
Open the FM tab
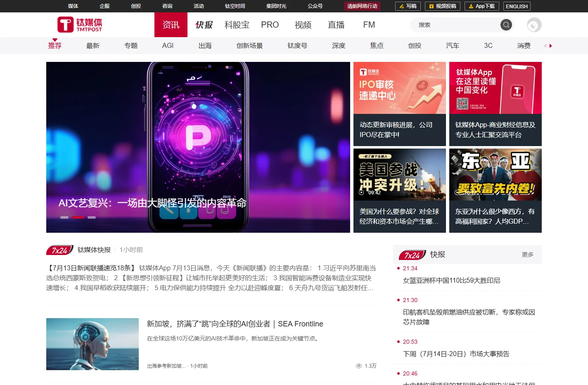(369, 25)
